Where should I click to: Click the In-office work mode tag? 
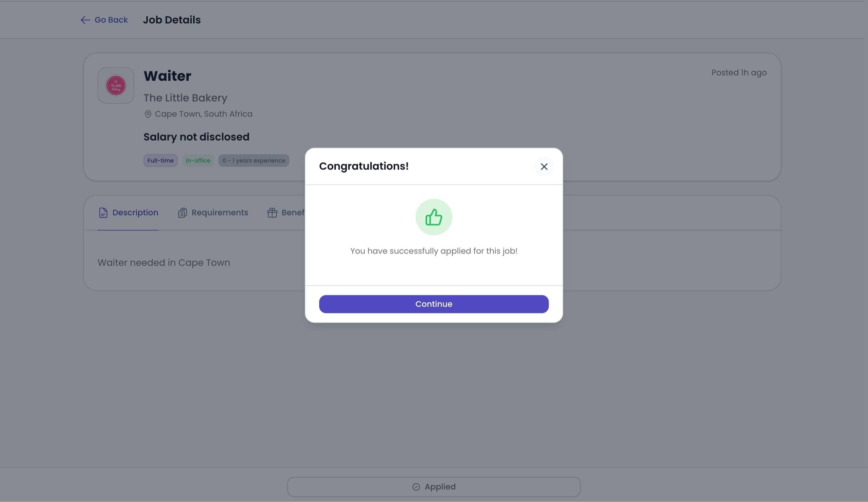(198, 160)
